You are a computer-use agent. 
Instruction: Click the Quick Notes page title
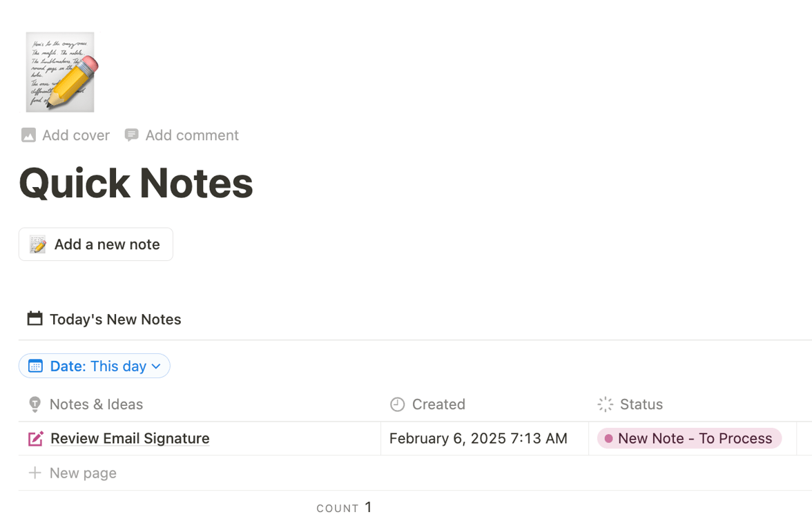(136, 183)
